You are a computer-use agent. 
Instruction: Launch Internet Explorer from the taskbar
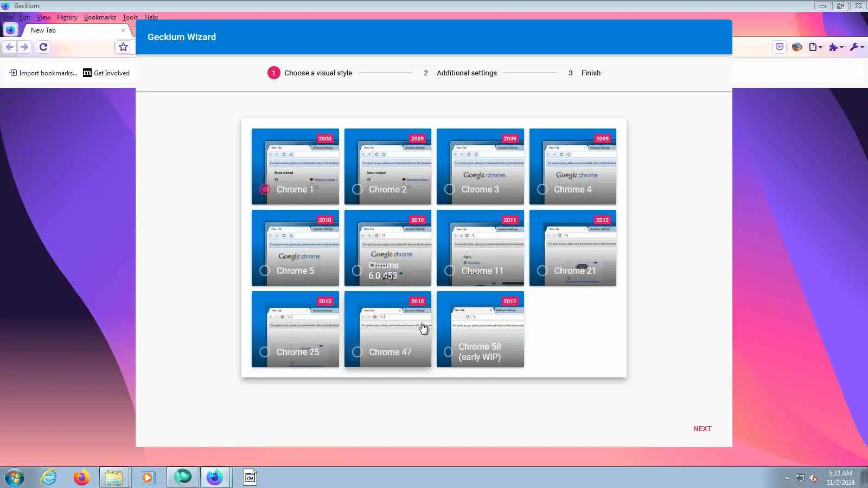pos(49,478)
